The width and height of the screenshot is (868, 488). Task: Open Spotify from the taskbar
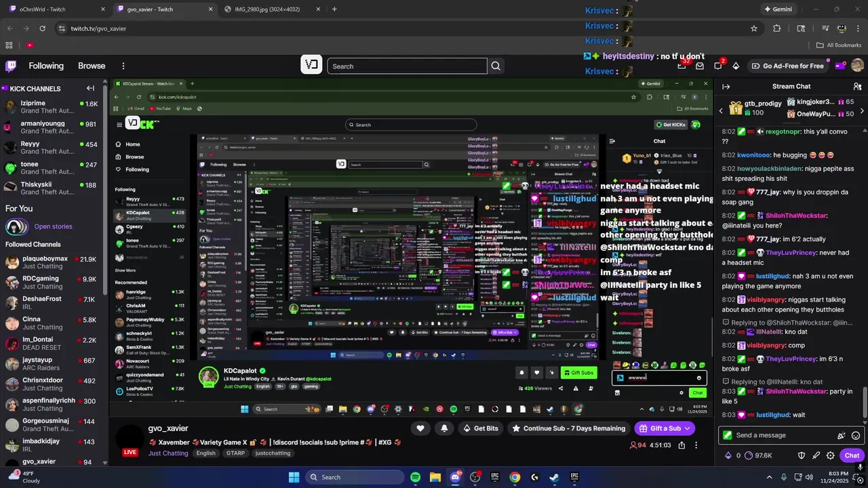(x=415, y=477)
